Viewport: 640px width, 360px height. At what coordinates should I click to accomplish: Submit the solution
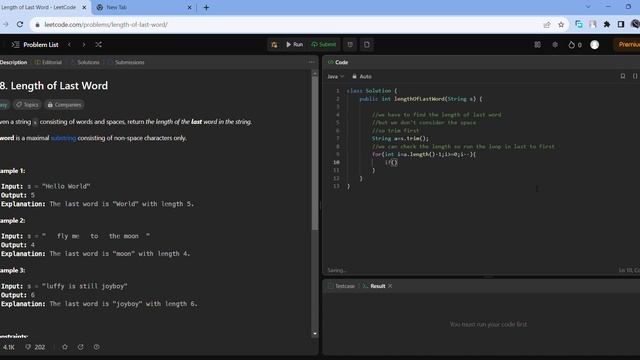tap(324, 44)
